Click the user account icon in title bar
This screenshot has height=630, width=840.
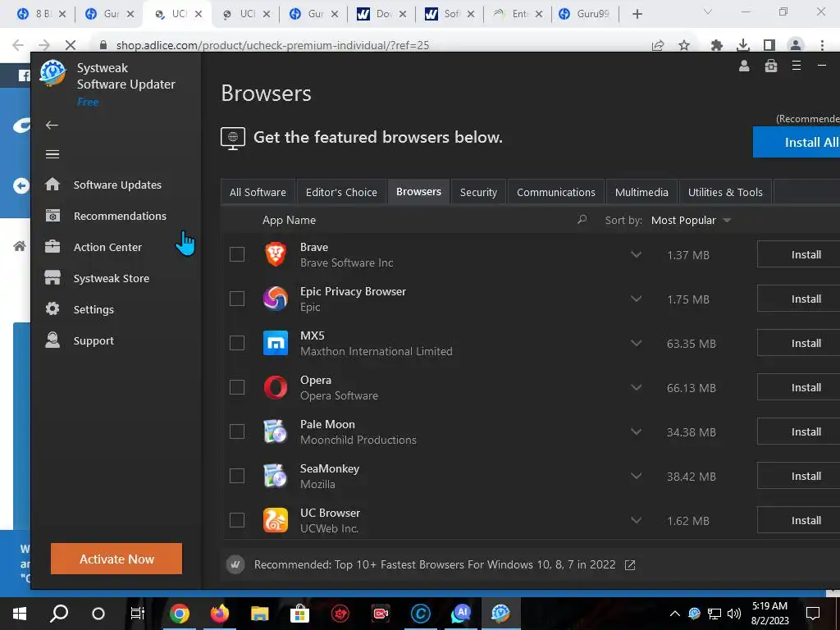point(744,66)
